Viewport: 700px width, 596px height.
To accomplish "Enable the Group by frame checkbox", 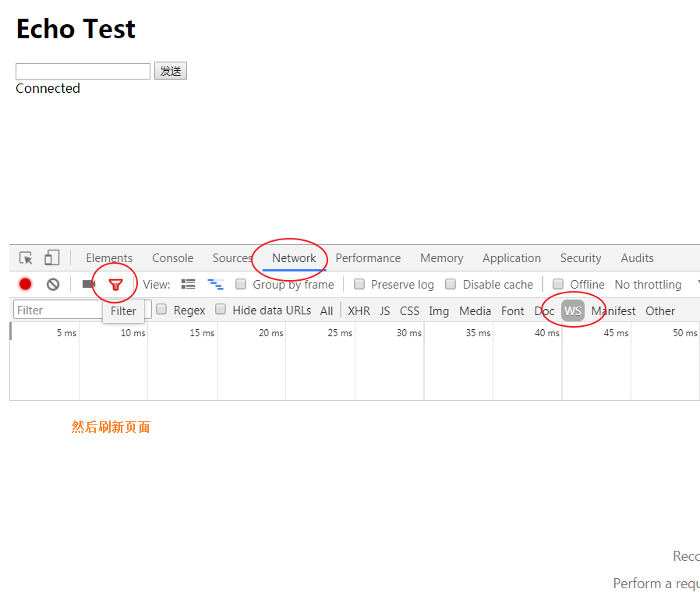I will (x=241, y=284).
